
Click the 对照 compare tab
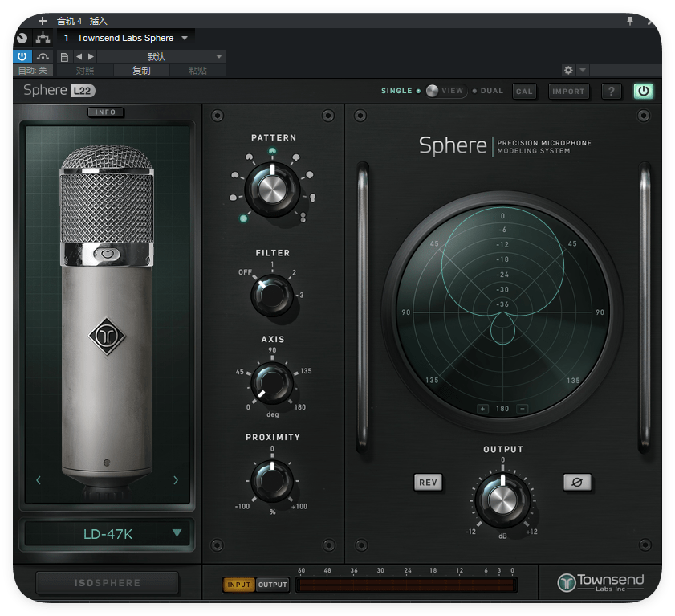tap(85, 70)
